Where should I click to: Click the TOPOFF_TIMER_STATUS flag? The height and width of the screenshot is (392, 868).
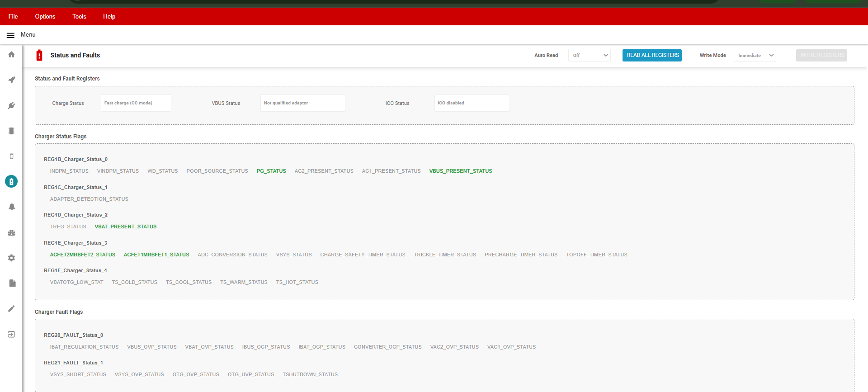597,255
